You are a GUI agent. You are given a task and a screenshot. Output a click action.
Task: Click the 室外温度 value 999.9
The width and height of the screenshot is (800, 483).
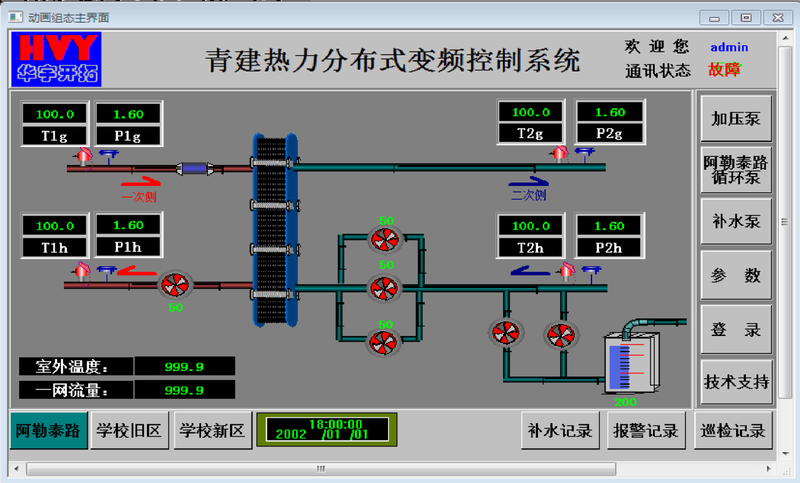click(184, 366)
